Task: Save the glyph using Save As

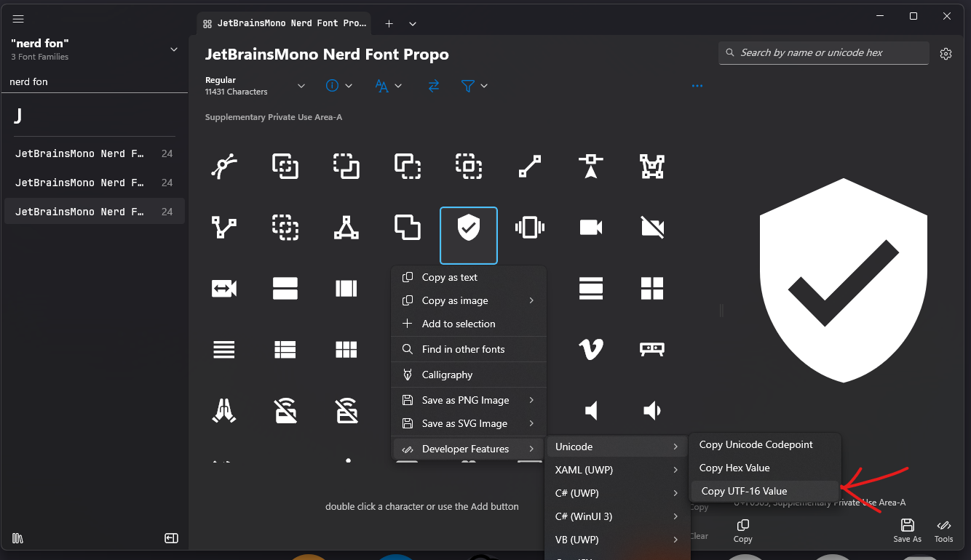Action: (x=907, y=531)
